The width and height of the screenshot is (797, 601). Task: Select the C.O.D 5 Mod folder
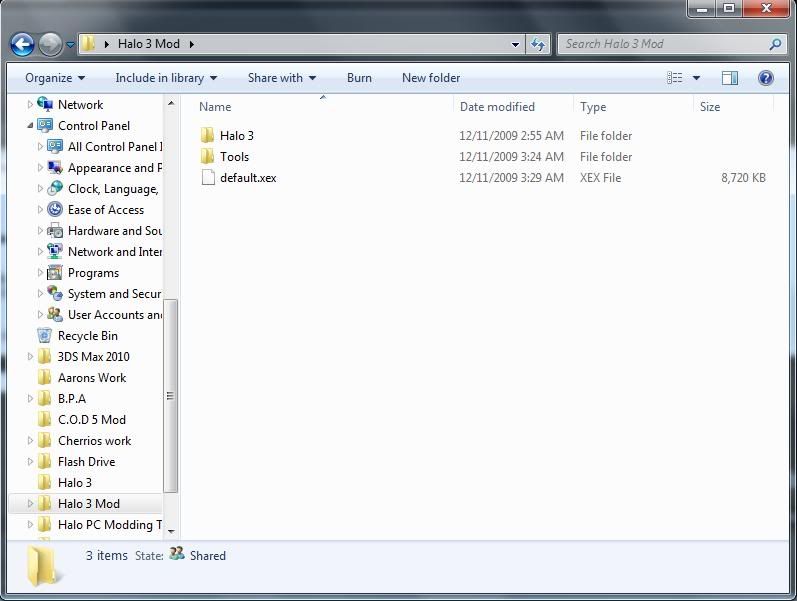point(92,419)
